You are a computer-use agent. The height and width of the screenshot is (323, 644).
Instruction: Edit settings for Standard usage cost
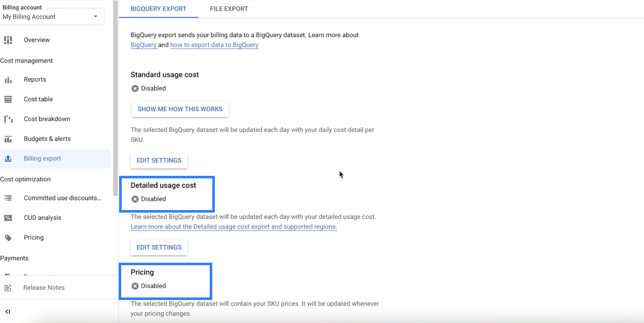[159, 160]
